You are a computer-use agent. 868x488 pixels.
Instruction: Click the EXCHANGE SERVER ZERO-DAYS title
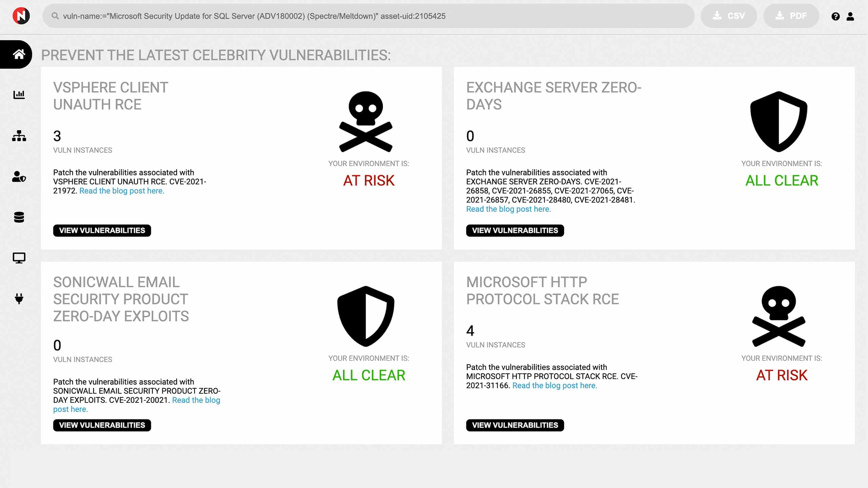pyautogui.click(x=554, y=96)
